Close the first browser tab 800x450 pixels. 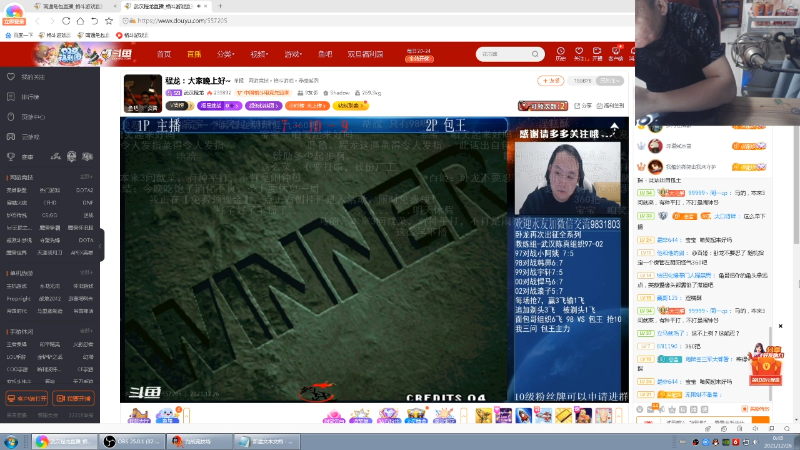[x=115, y=6]
